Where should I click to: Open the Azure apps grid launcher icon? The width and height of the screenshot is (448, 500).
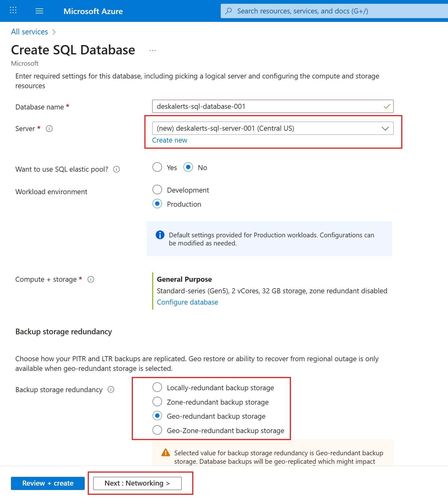[x=13, y=11]
